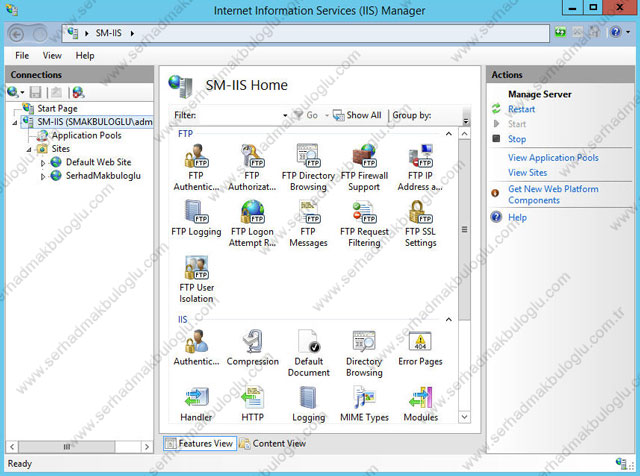640x476 pixels.
Task: Open Default Document feature
Action: click(x=309, y=353)
